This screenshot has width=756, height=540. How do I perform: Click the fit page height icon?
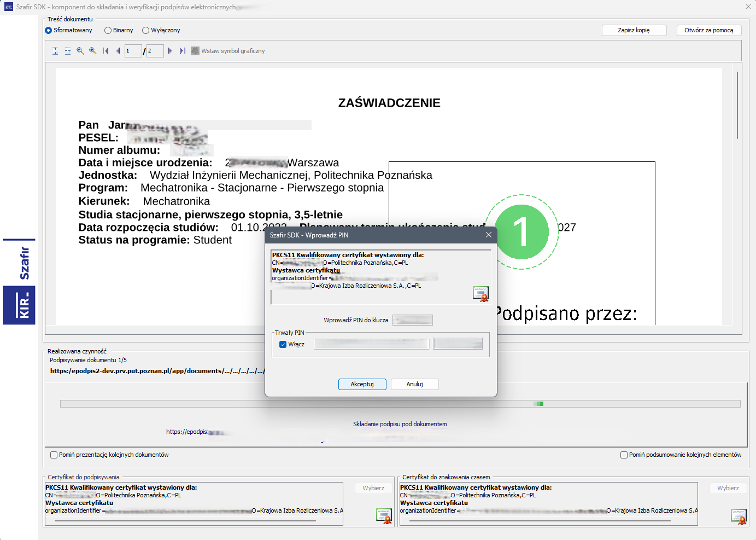pos(55,51)
